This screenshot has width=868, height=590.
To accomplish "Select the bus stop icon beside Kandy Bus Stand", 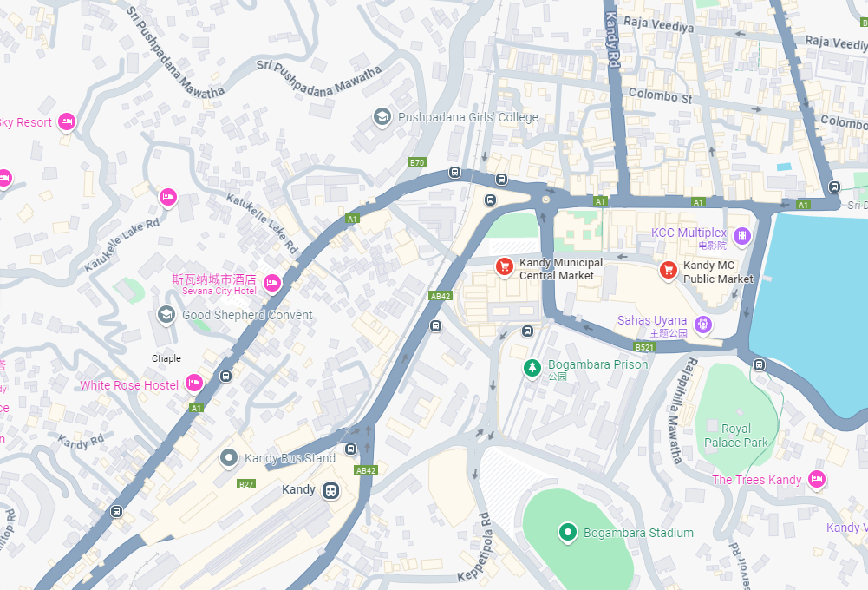I will point(350,449).
